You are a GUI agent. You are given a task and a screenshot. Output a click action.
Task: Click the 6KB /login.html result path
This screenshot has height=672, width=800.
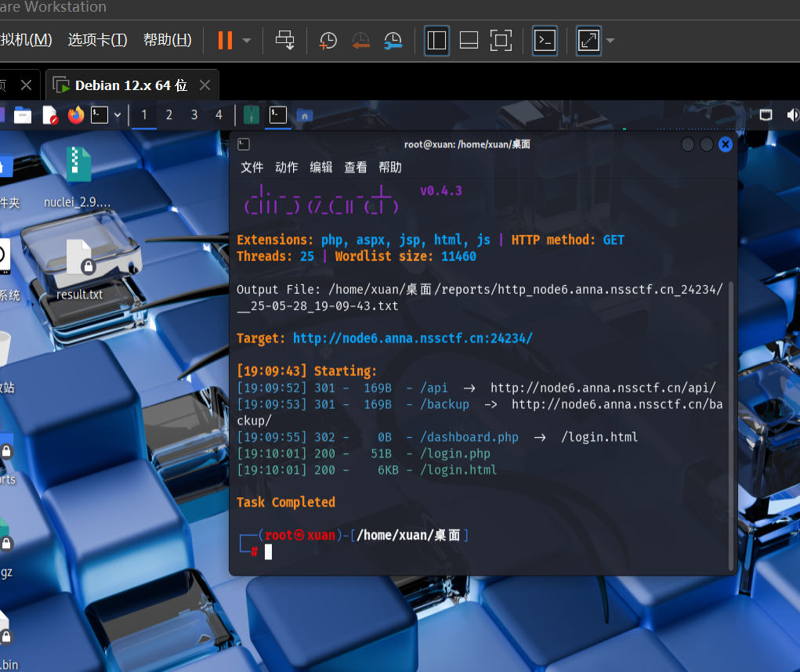click(458, 470)
